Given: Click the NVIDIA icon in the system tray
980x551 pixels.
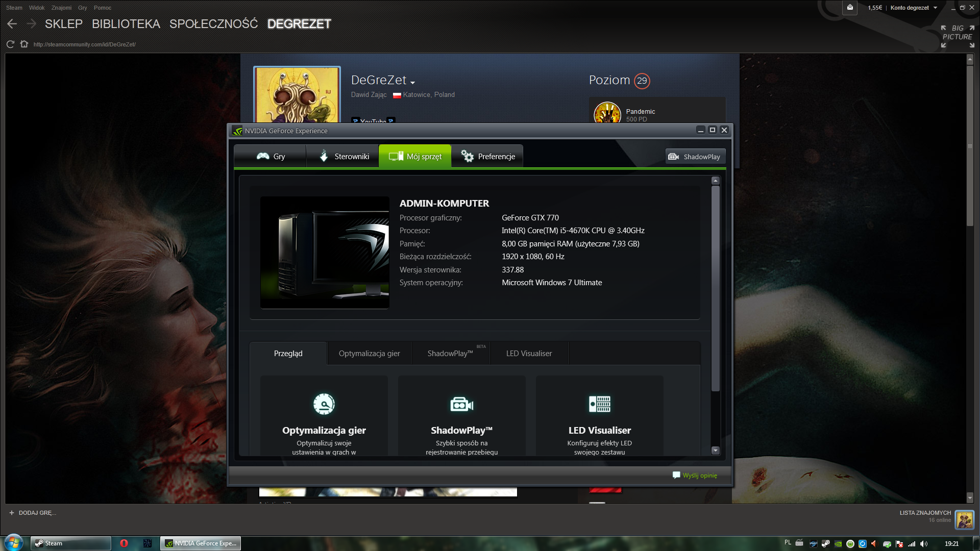Looking at the screenshot, I should (838, 544).
